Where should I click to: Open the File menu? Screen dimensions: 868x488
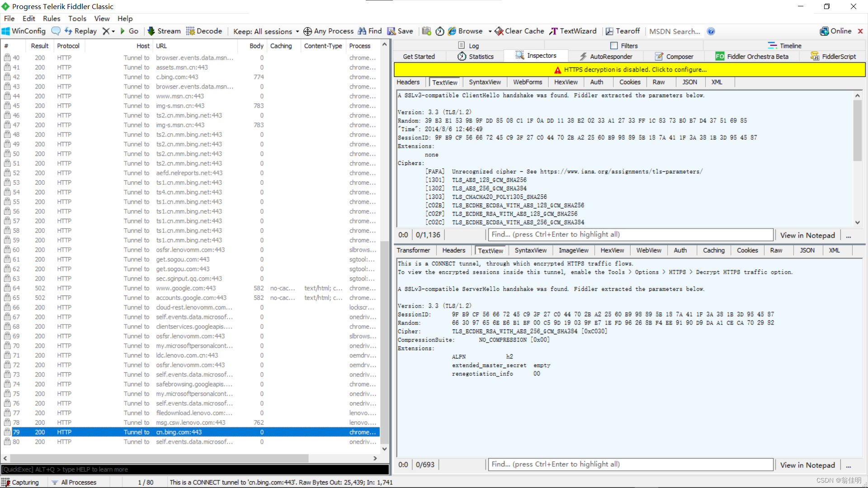coord(9,19)
